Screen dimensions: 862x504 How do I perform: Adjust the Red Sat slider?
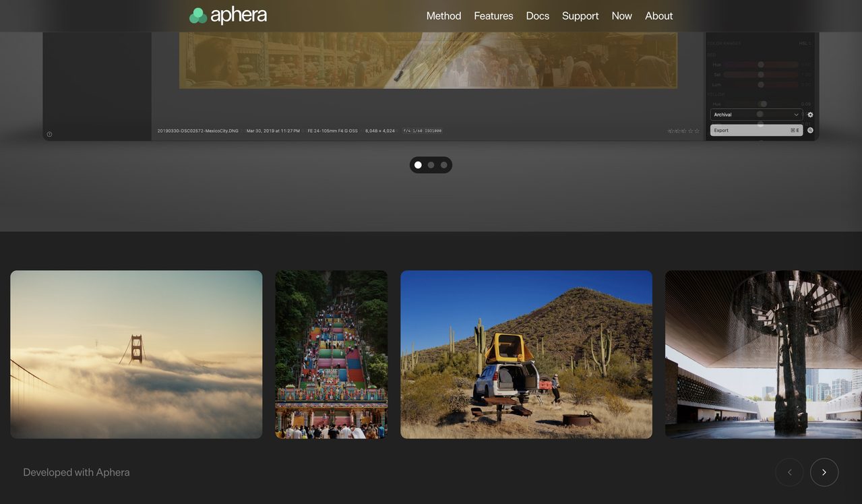761,74
